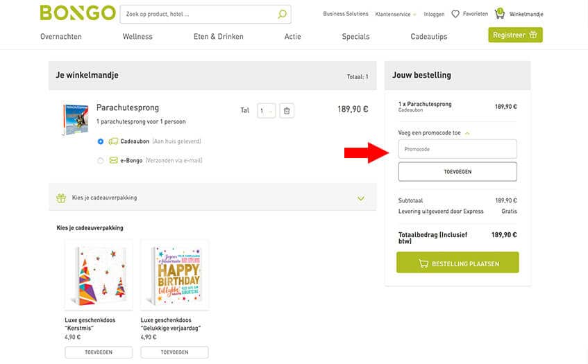Go to Eten & Drinken category

tap(218, 36)
